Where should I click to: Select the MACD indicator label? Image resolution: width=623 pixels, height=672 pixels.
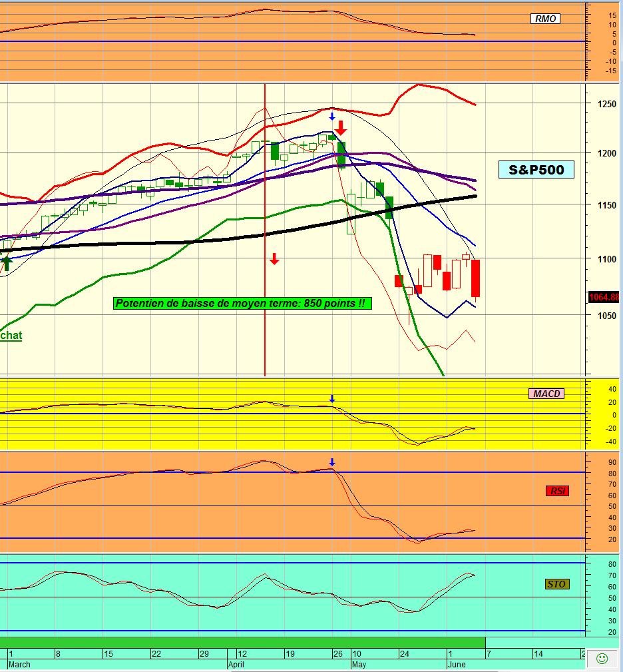546,394
